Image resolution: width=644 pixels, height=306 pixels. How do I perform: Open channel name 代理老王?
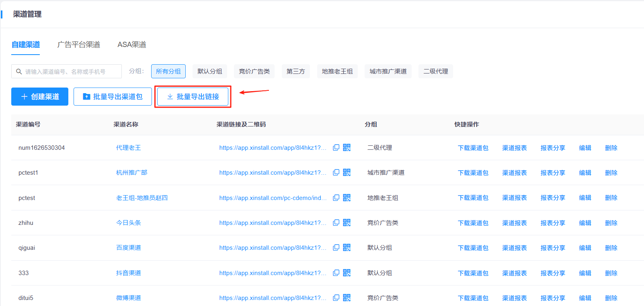point(129,147)
